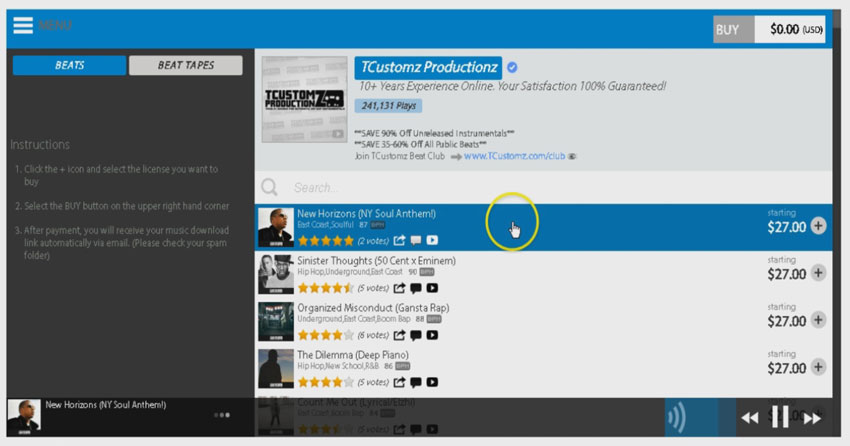850x446 pixels.
Task: Click The Dilemma cover thumbnail
Action: (x=275, y=369)
